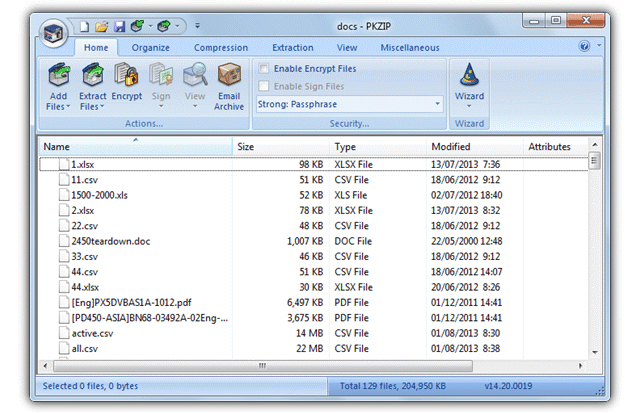640x413 pixels.
Task: Click the Add Files ribbon button
Action: [x=58, y=87]
